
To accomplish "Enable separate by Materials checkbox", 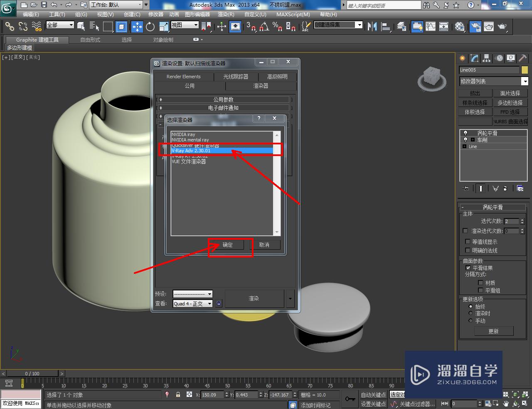I will tap(480, 283).
